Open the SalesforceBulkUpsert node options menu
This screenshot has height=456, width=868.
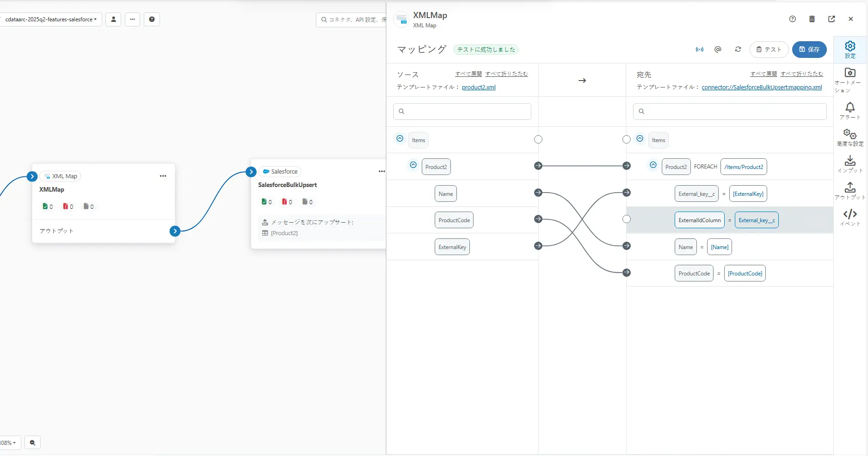click(382, 171)
